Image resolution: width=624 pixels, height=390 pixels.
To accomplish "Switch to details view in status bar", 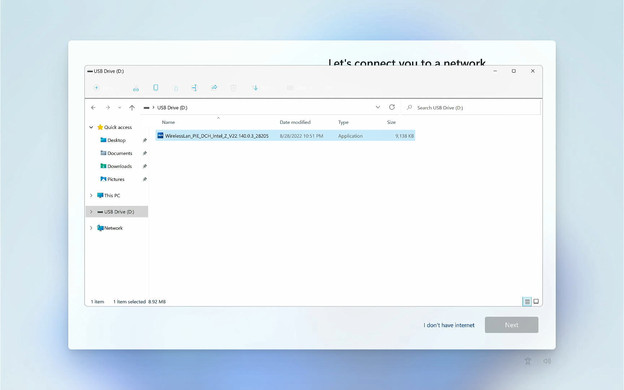I will point(527,302).
